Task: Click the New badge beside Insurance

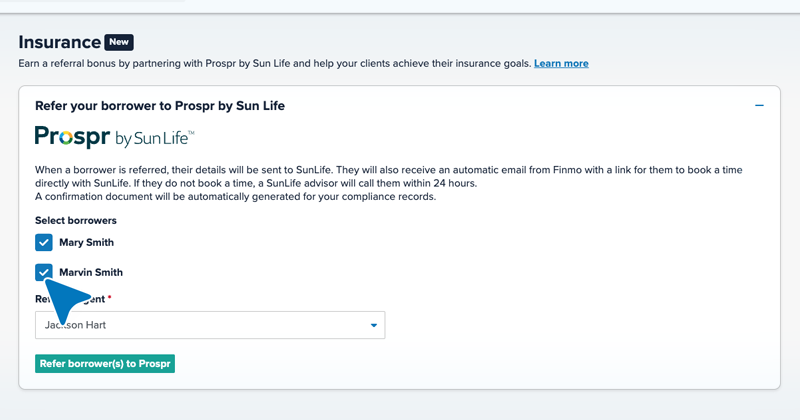Action: (x=119, y=42)
